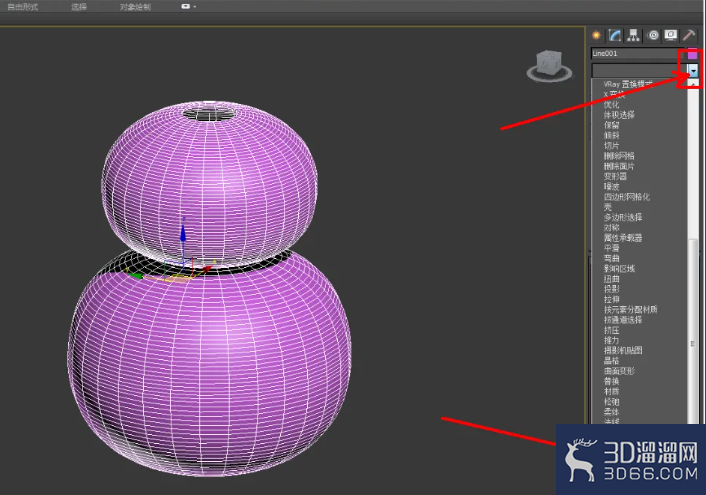Select the 保留 modifier
The height and width of the screenshot is (495, 706).
coord(611,125)
